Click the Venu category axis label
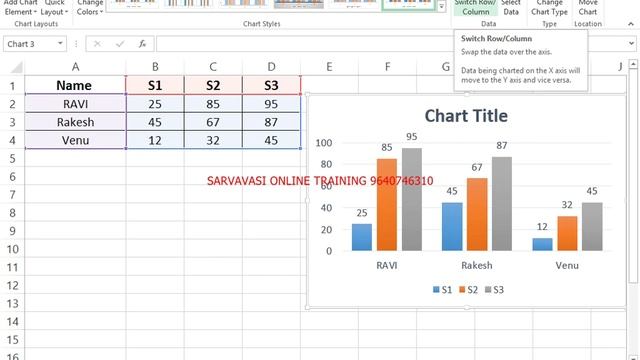This screenshot has height=360, width=640. pos(567,265)
